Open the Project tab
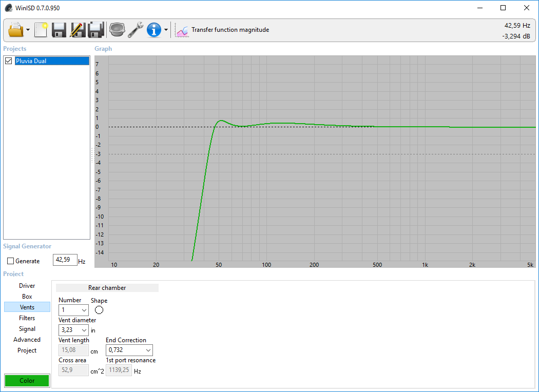Image resolution: width=539 pixels, height=392 pixels. tap(27, 350)
